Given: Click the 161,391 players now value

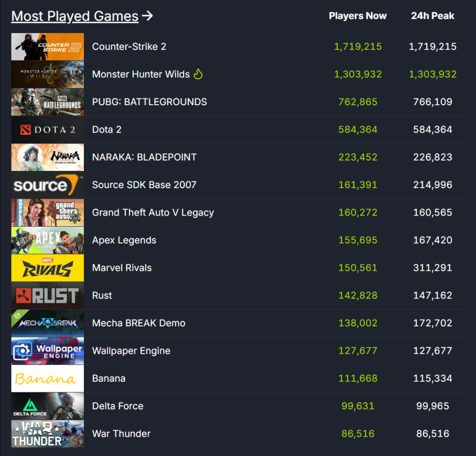Looking at the screenshot, I should point(358,185).
